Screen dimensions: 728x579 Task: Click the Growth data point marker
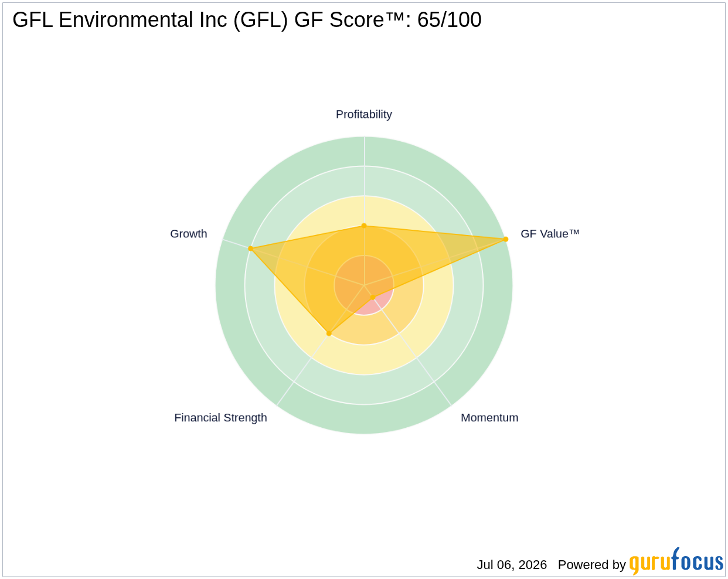250,248
